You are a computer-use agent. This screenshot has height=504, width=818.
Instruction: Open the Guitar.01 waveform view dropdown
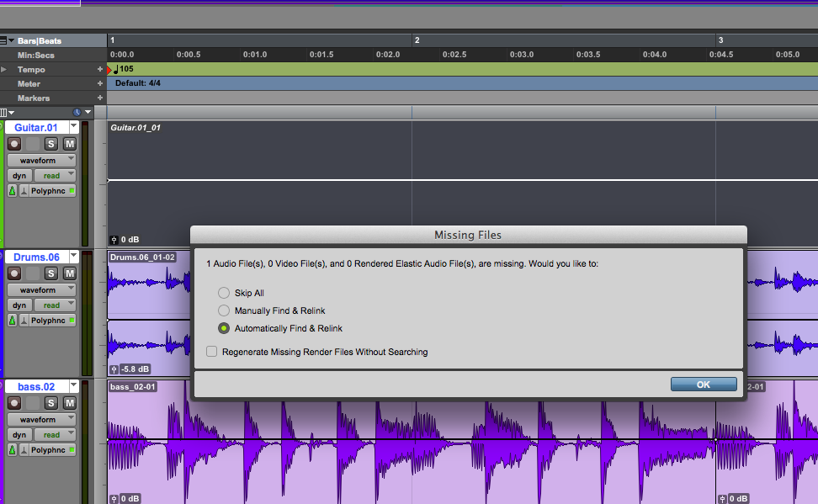(x=41, y=160)
